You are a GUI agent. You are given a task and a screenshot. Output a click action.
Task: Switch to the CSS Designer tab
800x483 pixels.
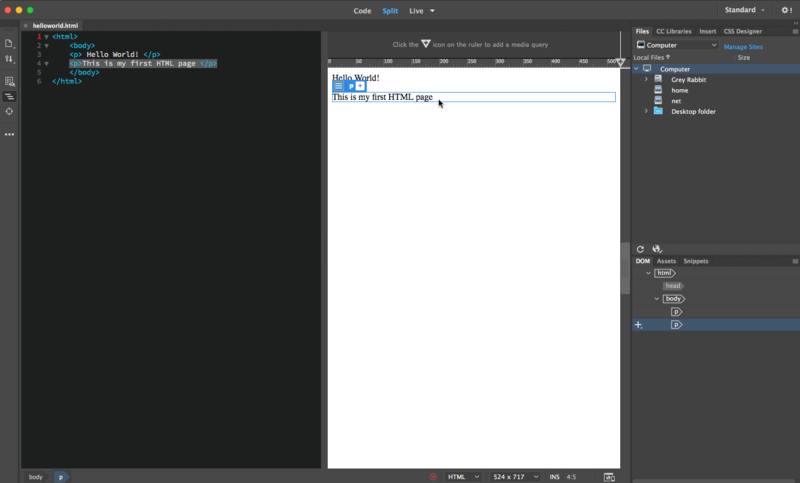742,31
